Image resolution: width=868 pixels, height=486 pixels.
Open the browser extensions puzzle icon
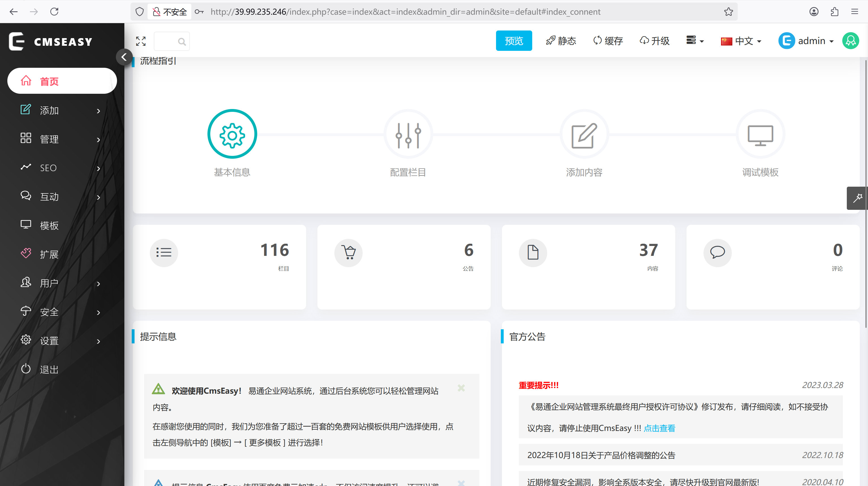coord(834,12)
